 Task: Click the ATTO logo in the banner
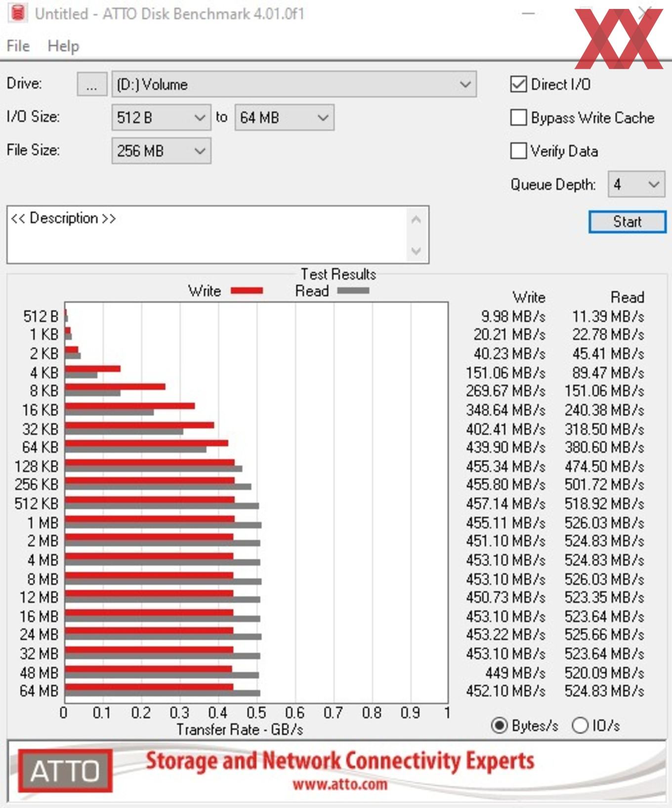65,771
